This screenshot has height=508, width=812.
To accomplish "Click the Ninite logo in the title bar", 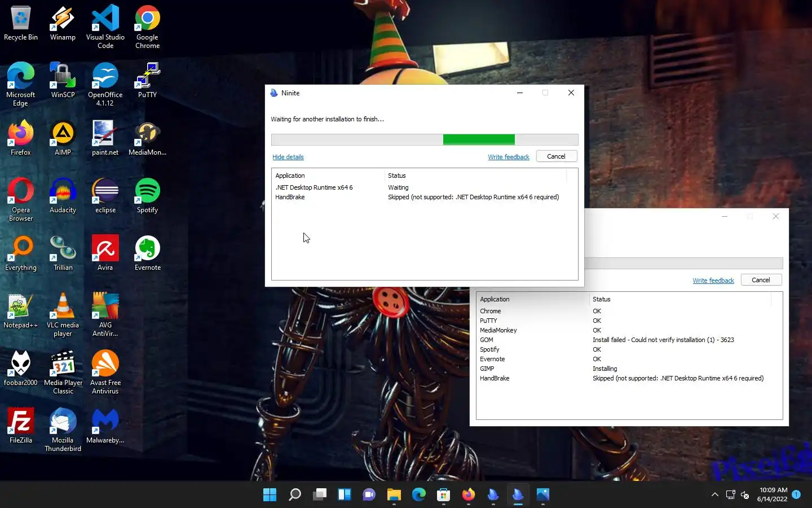I will pos(274,93).
